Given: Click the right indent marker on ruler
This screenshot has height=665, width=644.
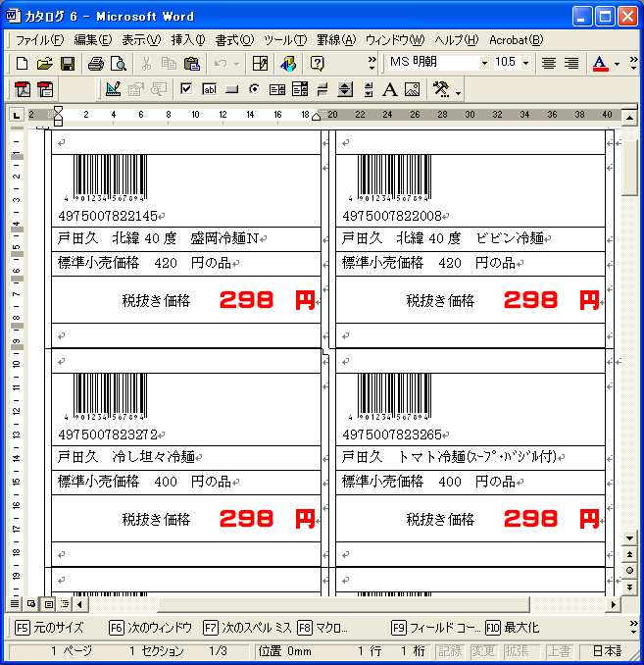Looking at the screenshot, I should click(316, 117).
